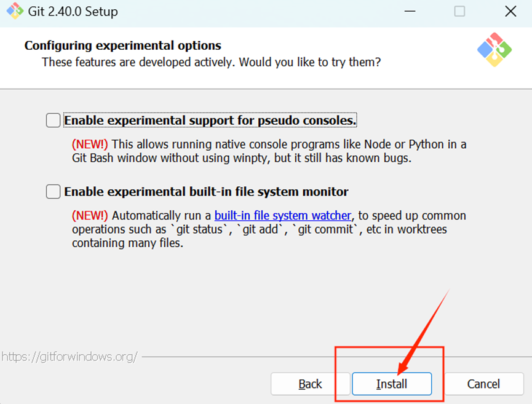This screenshot has width=532, height=404.
Task: Click the 'These features are developed actively' subtitle
Action: click(211, 62)
